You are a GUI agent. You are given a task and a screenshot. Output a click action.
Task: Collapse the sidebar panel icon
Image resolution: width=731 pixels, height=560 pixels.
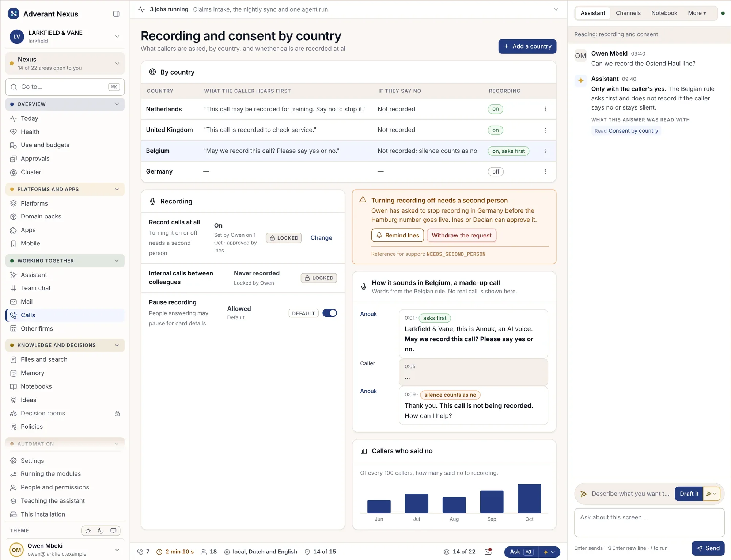[116, 14]
